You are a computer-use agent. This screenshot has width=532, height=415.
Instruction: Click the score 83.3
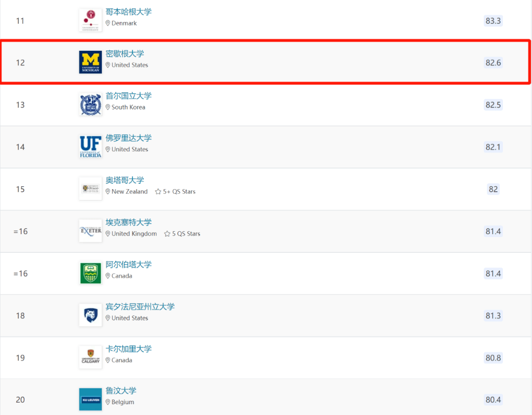pyautogui.click(x=493, y=21)
